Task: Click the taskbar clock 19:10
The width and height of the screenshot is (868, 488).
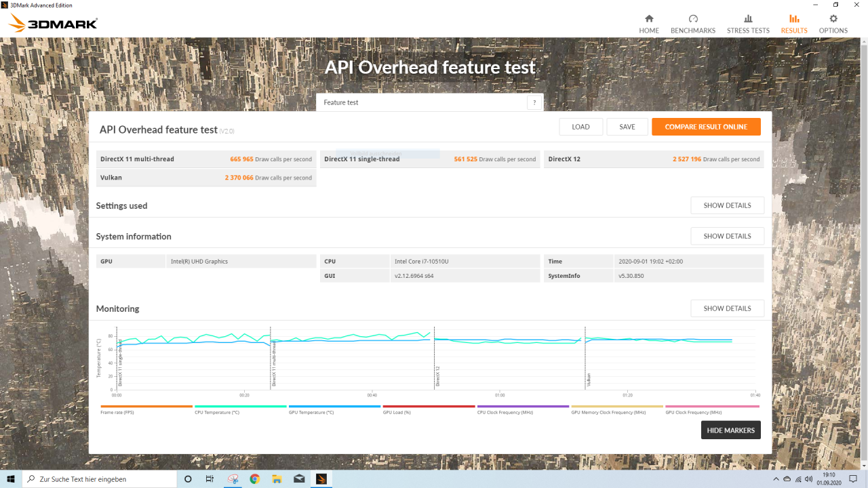Action: point(829,479)
